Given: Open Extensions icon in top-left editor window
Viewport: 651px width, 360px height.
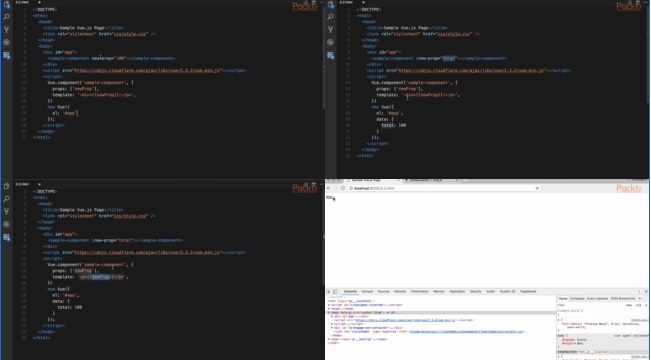Looking at the screenshot, I should tap(6, 55).
